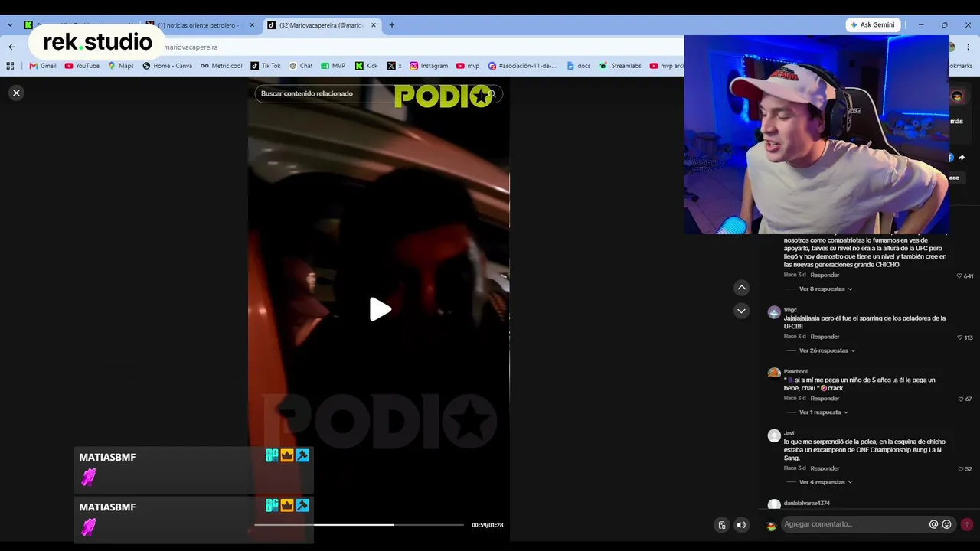Screen dimensions: 980x551
Task: Click the mention @ icon in comment box
Action: (933, 524)
